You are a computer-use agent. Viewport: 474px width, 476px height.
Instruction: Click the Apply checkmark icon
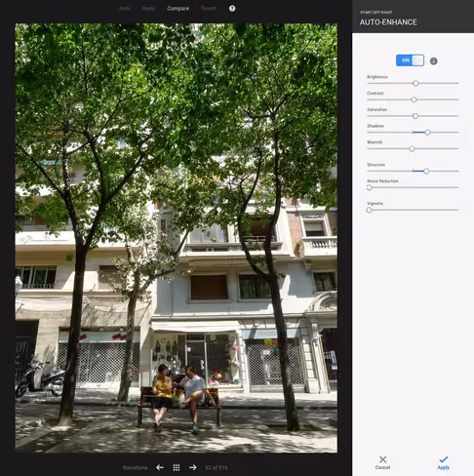click(444, 459)
